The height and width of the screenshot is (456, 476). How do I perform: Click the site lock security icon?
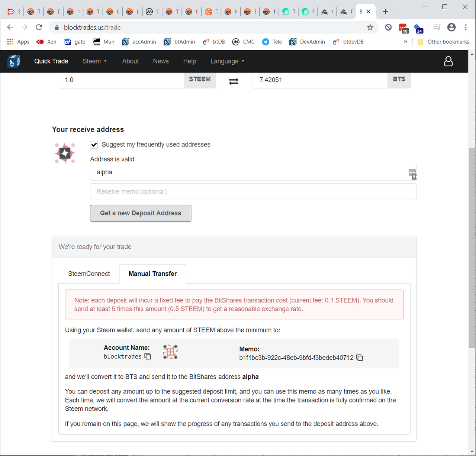click(57, 28)
